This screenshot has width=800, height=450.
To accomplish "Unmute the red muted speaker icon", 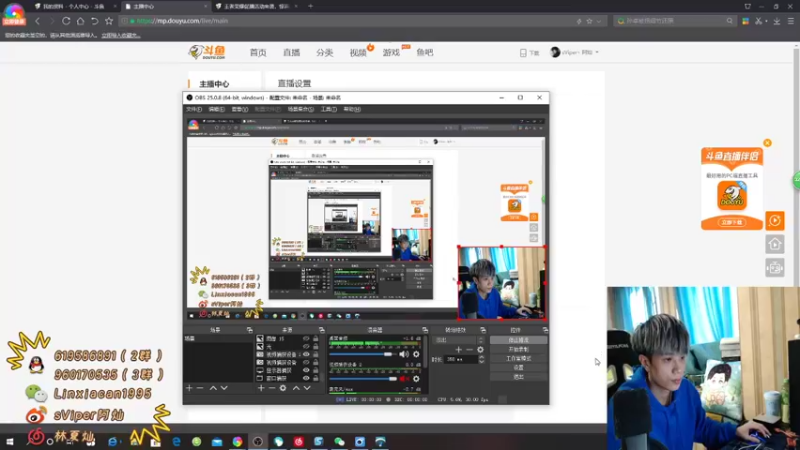I will click(x=404, y=379).
